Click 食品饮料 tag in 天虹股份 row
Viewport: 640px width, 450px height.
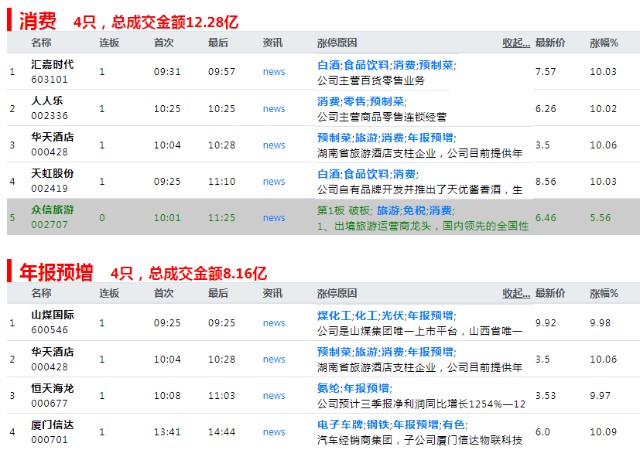pos(366,174)
